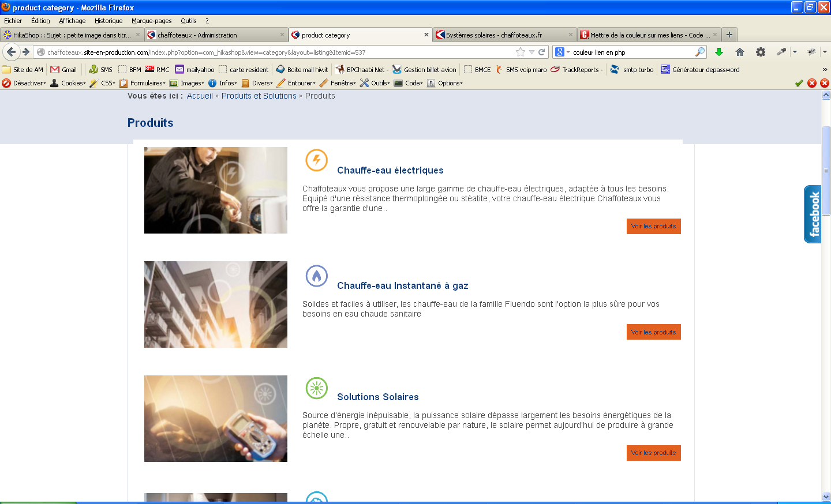Screen dimensions: 831x504
Task: Click the first red error icon in developer toolbar
Action: point(812,83)
